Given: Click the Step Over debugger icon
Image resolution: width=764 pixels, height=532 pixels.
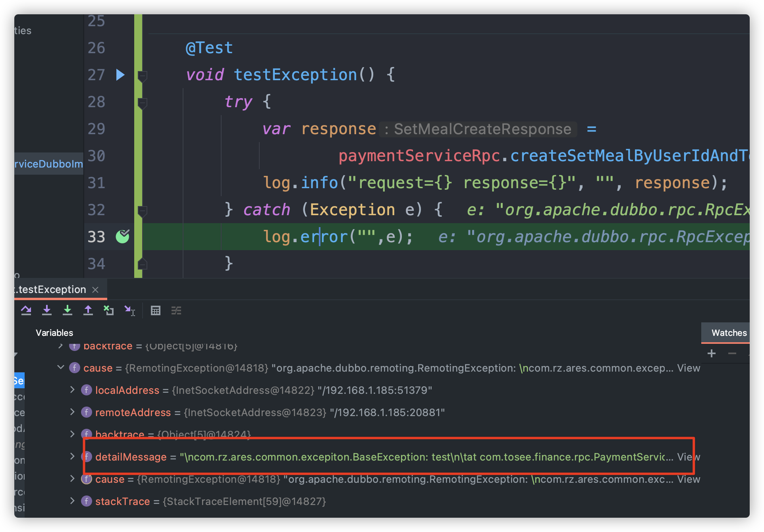Looking at the screenshot, I should pos(26,310).
